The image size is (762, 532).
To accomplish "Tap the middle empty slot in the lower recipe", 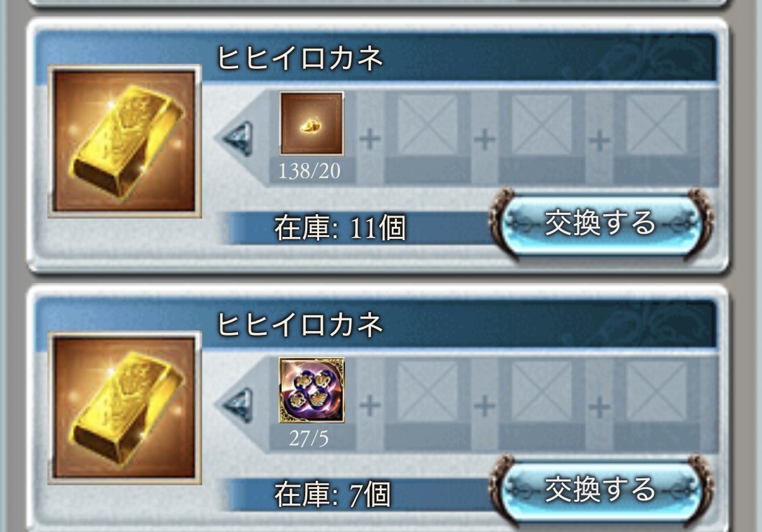I will [541, 391].
